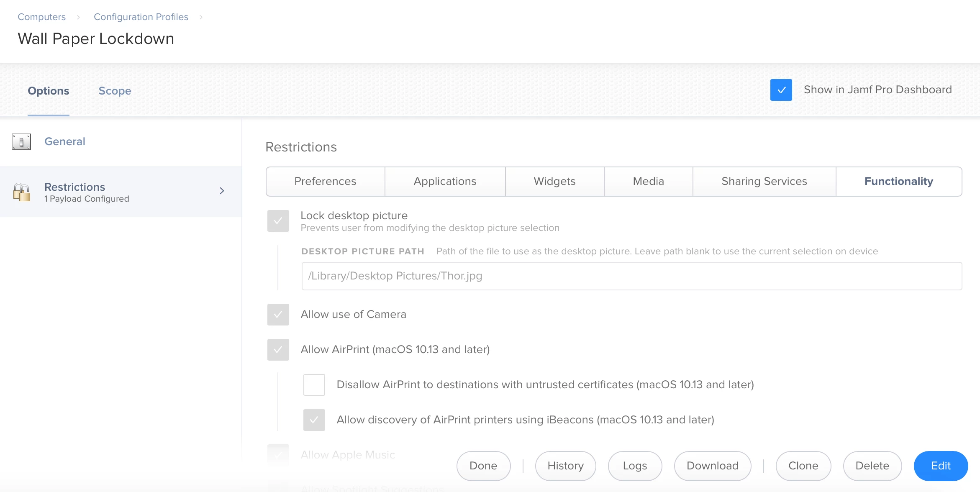Go to Configuration Profiles breadcrumb link
Image resolution: width=980 pixels, height=492 pixels.
coord(141,17)
